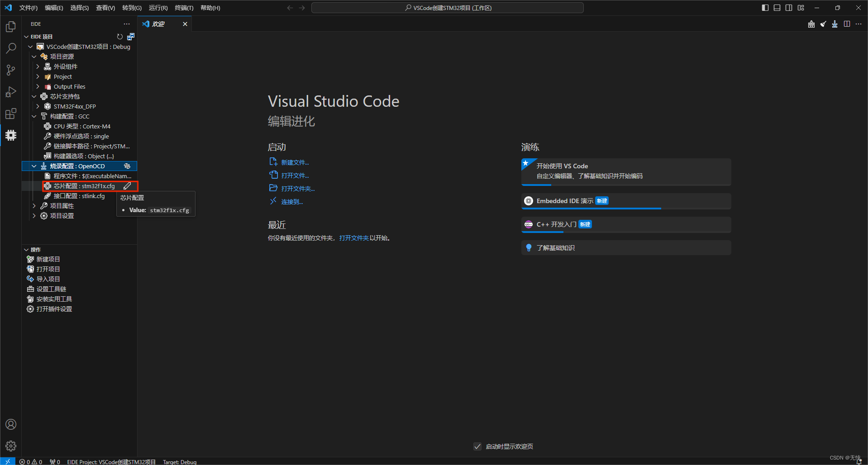Viewport: 868px width, 465px height.
Task: Collapse the VSCode创建STM32项目 Debug node
Action: (30, 47)
